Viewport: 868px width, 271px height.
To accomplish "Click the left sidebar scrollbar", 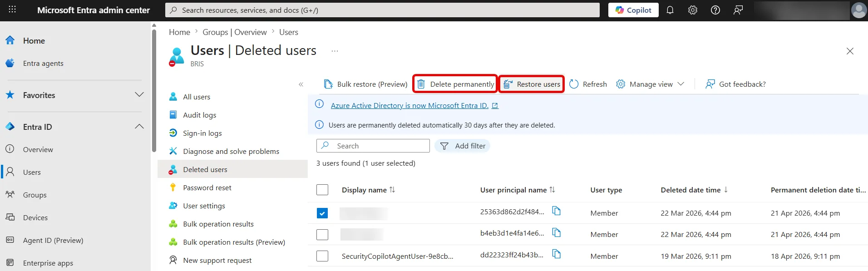I will [154, 91].
